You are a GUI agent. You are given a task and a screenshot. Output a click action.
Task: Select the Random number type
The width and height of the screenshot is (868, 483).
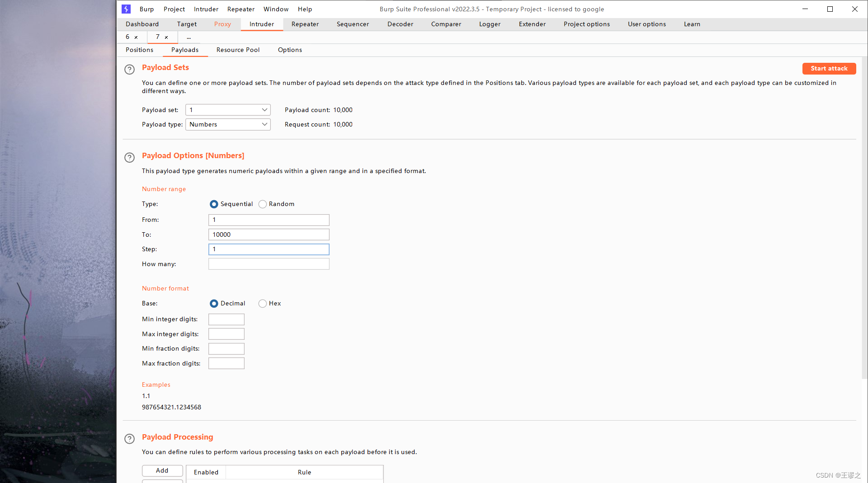[262, 204]
